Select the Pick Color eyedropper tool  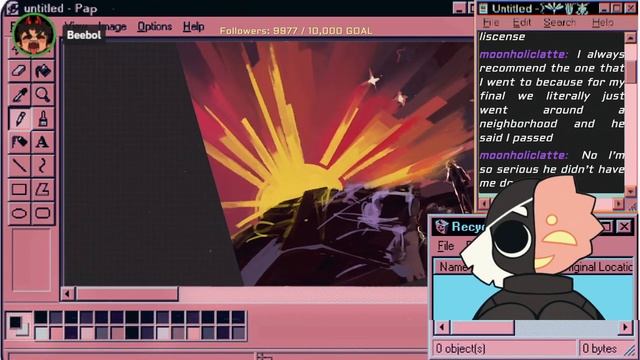(x=19, y=94)
